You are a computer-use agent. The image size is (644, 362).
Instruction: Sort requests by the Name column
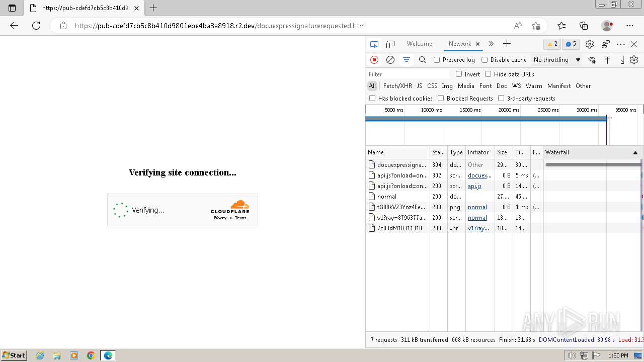pos(397,152)
